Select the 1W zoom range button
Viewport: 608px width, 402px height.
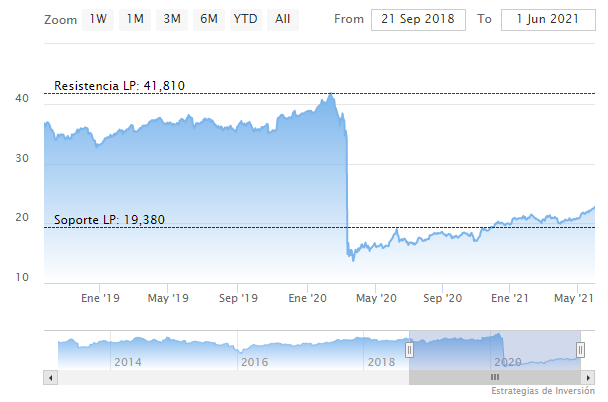point(98,19)
